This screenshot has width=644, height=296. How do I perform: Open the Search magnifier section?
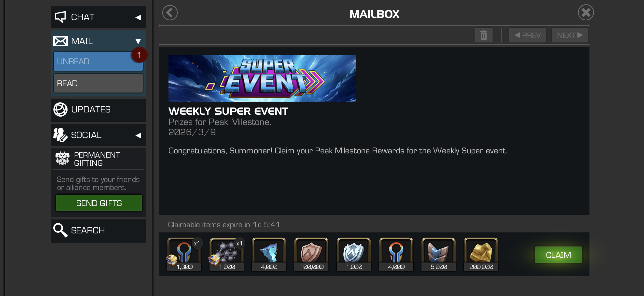point(98,231)
